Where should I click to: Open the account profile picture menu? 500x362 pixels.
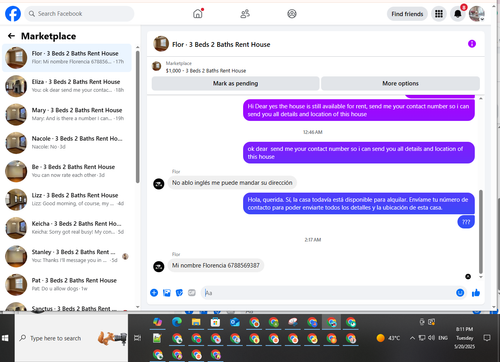tap(477, 14)
